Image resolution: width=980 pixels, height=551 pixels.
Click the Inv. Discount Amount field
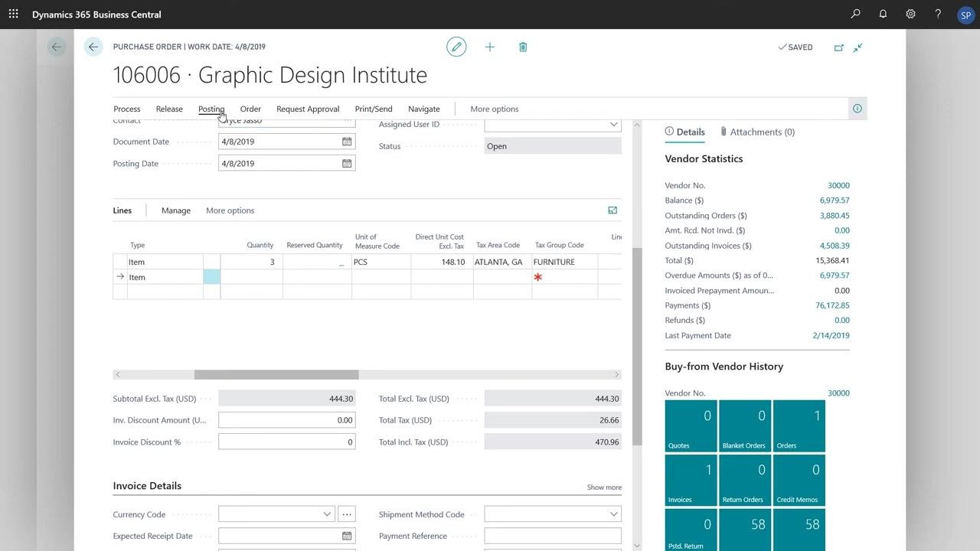[286, 420]
